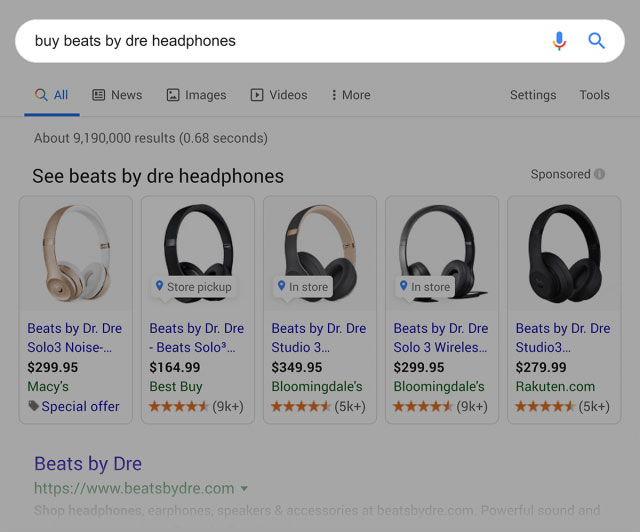The image size is (640, 532).
Task: Click the Videos tab icon
Action: click(x=257, y=95)
